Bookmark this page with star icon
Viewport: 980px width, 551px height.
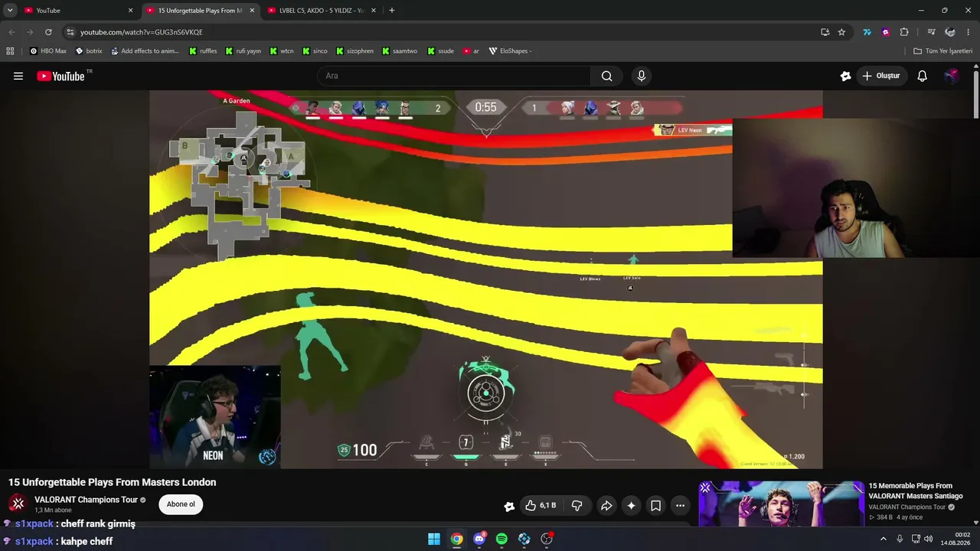(841, 32)
